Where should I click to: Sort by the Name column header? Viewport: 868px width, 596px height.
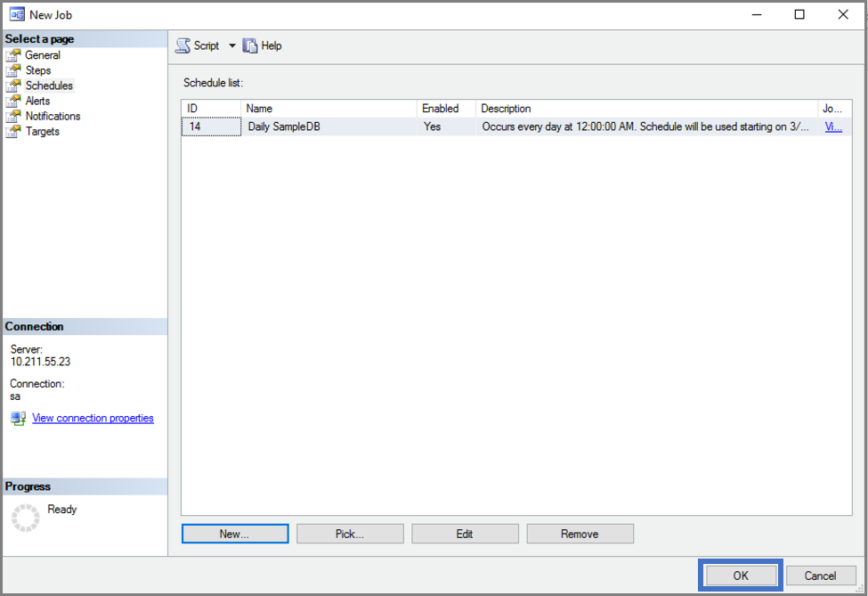[329, 109]
